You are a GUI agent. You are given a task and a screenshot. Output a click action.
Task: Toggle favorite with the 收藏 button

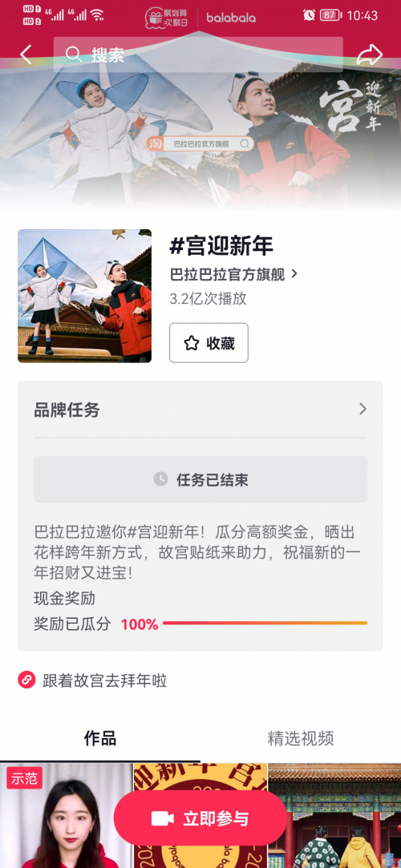pos(209,343)
